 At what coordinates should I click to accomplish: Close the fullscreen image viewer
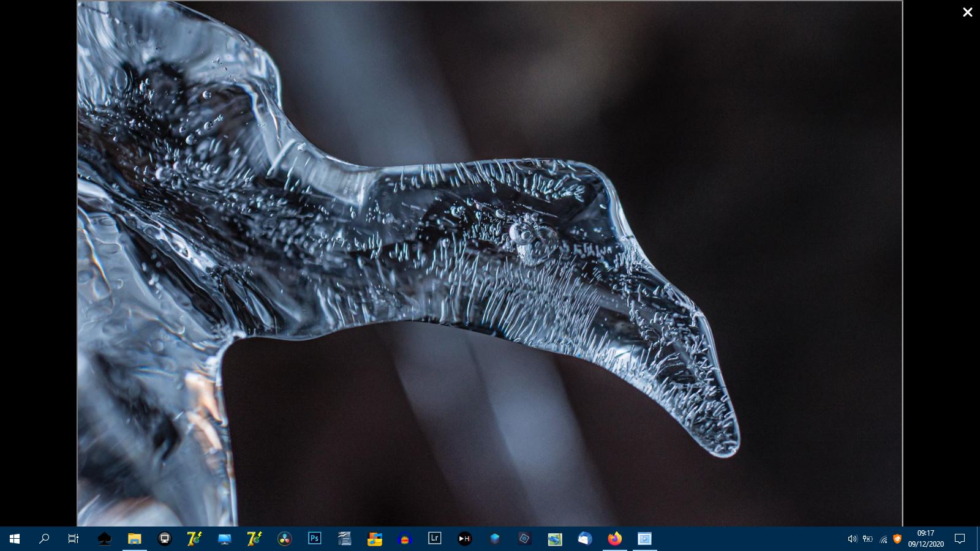(x=967, y=12)
